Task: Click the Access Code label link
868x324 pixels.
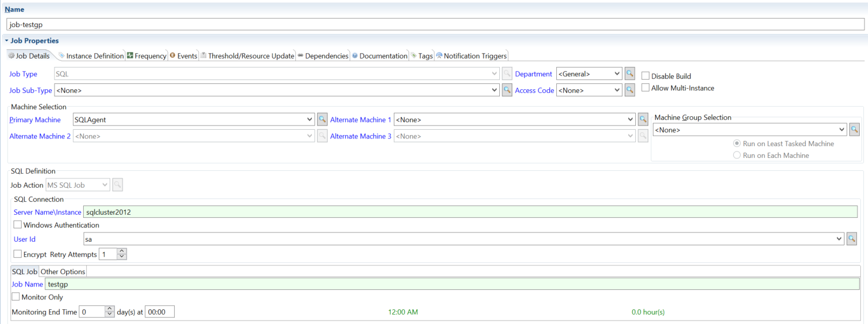Action: coord(535,90)
